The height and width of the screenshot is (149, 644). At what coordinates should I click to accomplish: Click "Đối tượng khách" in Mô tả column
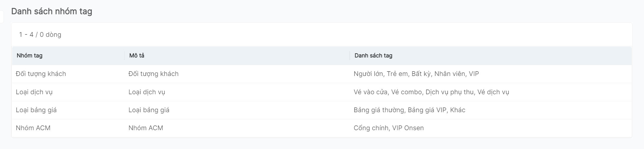pos(153,74)
